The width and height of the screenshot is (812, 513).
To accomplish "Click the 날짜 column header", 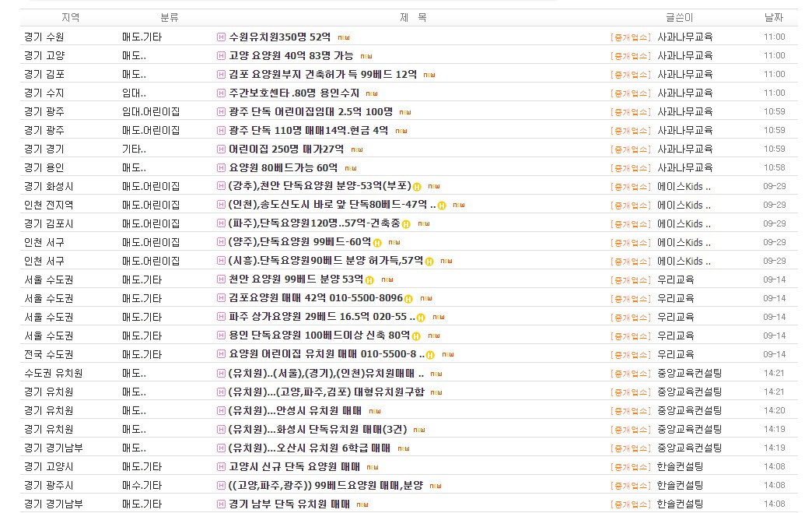I will coord(774,17).
